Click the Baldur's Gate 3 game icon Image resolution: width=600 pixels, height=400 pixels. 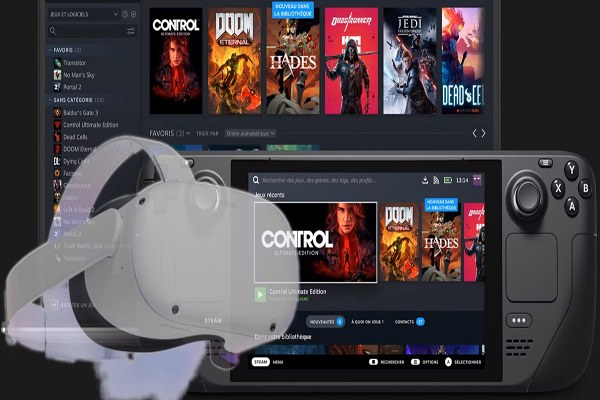pyautogui.click(x=57, y=113)
